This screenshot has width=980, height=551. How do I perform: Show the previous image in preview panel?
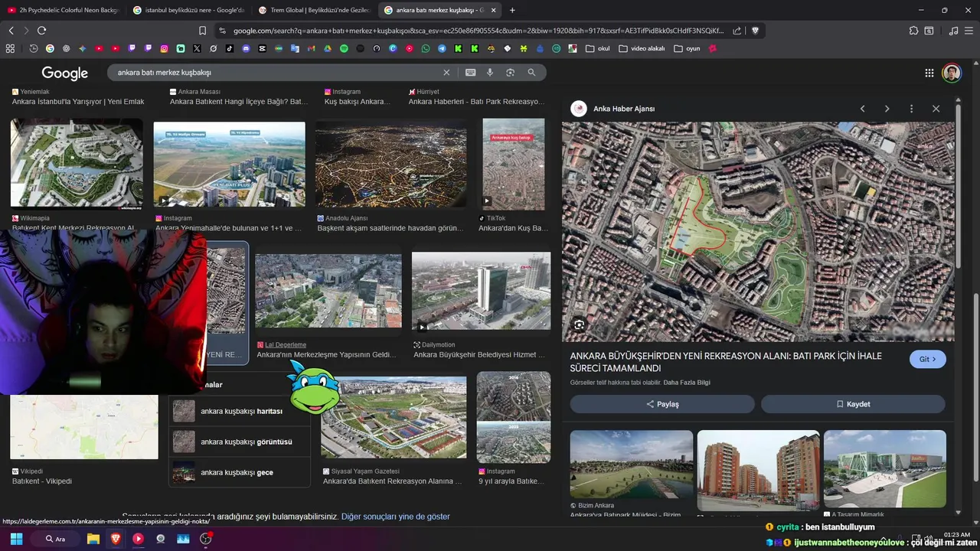862,109
